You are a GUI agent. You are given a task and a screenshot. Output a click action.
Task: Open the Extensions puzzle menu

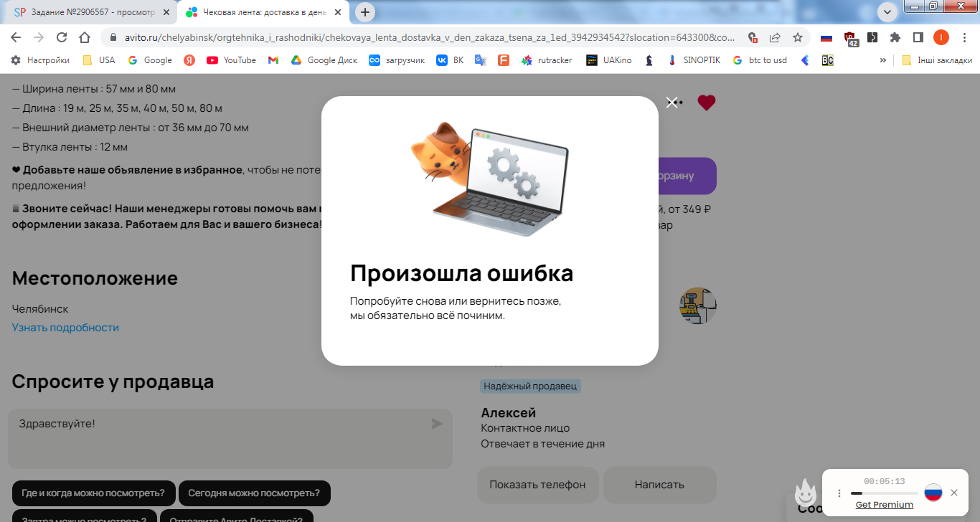(895, 37)
